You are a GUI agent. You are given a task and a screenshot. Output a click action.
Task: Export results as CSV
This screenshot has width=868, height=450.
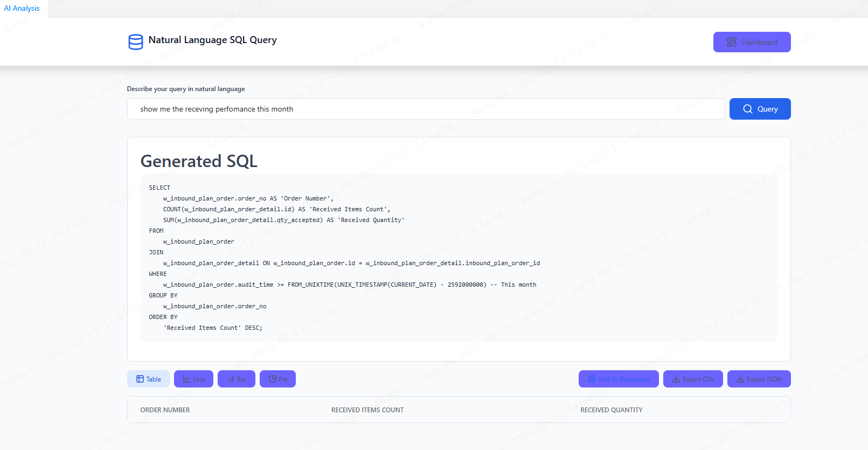tap(693, 379)
